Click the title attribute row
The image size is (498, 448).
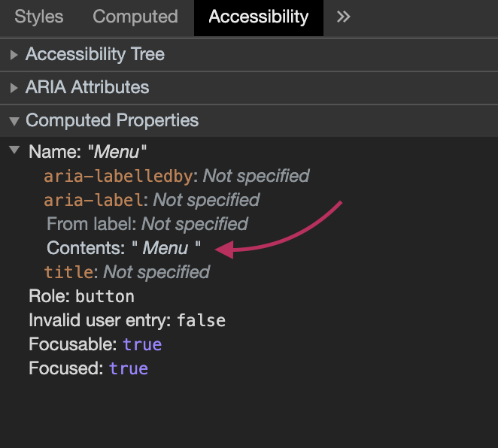[127, 272]
